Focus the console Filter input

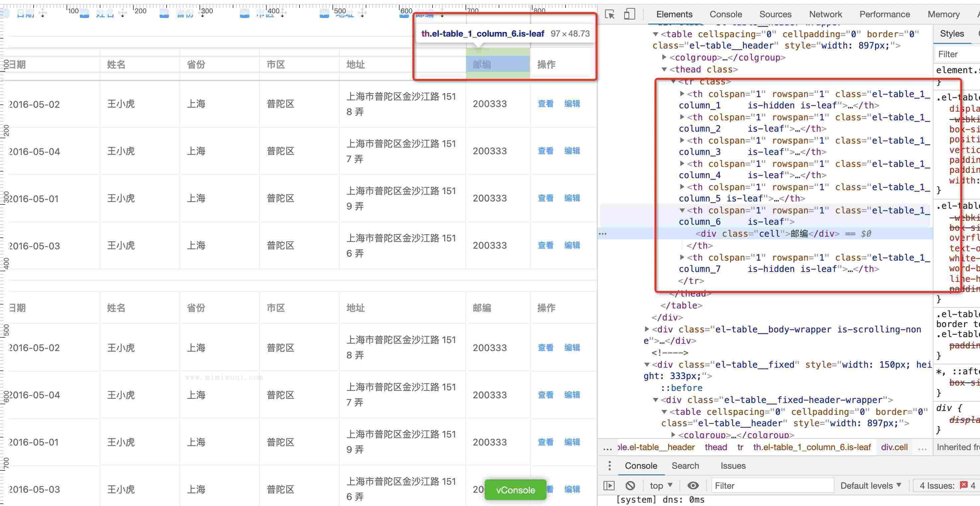point(772,485)
